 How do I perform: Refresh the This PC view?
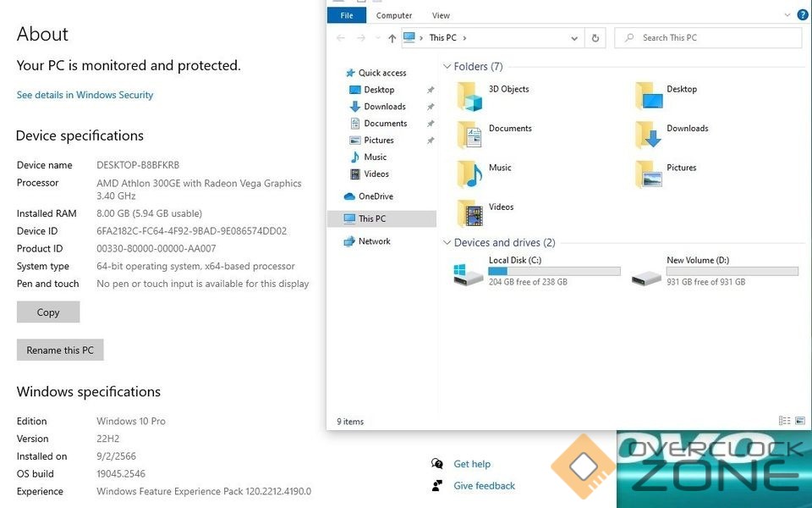coord(595,38)
